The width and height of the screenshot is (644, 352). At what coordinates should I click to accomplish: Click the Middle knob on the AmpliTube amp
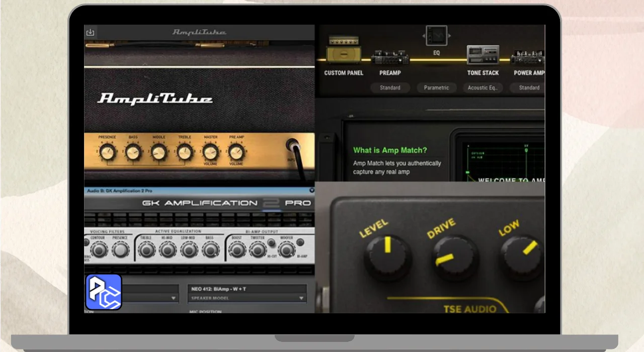pos(158,152)
